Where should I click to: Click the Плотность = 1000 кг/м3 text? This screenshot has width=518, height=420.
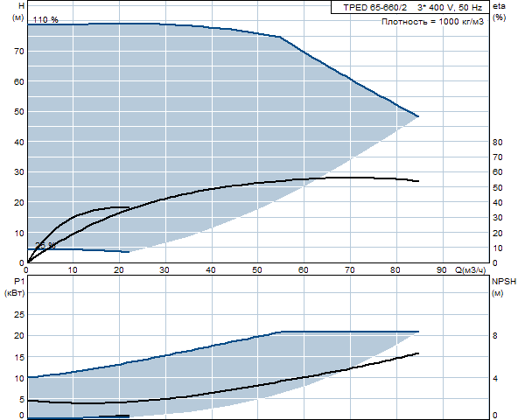coord(432,22)
